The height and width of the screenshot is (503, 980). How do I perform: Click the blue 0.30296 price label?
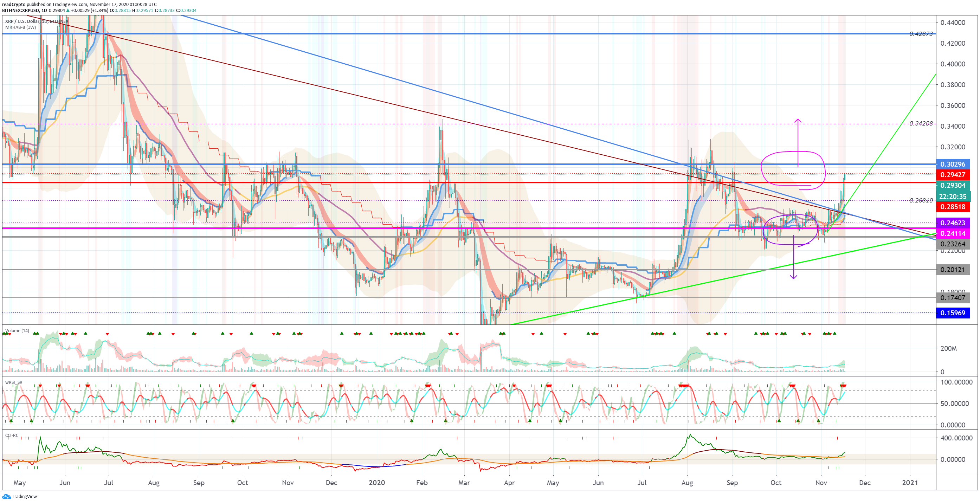[953, 165]
